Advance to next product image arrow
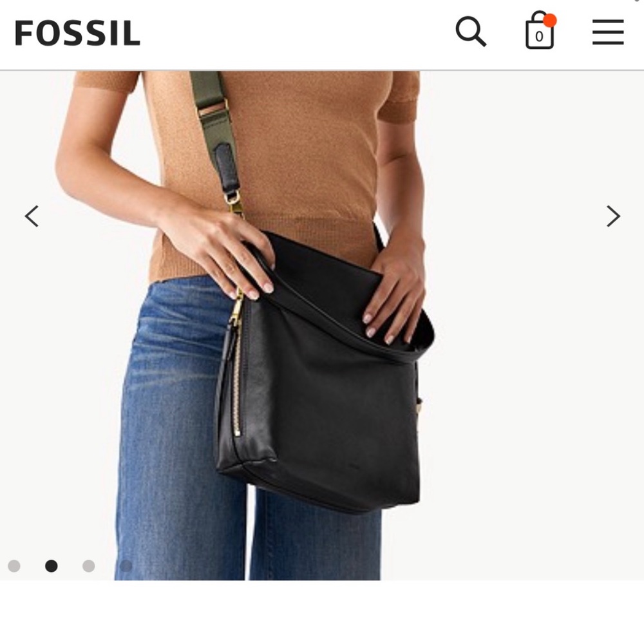Viewport: 644px width, 644px height. pos(613,216)
